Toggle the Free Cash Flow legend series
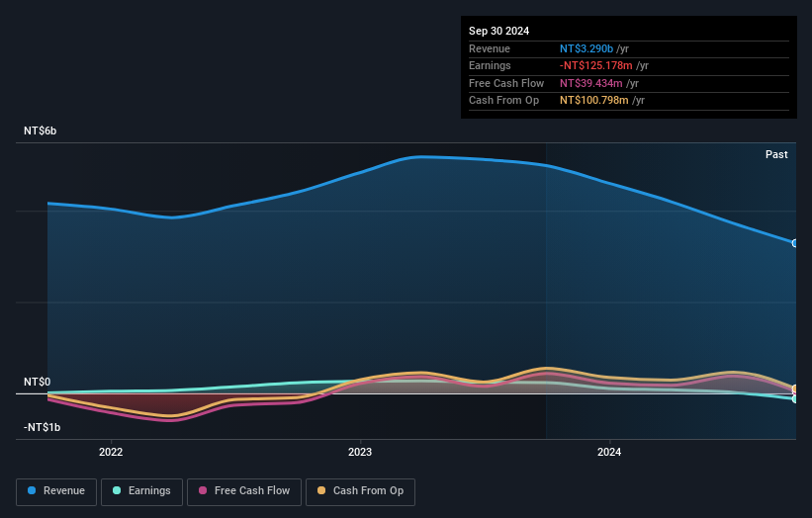 244,491
